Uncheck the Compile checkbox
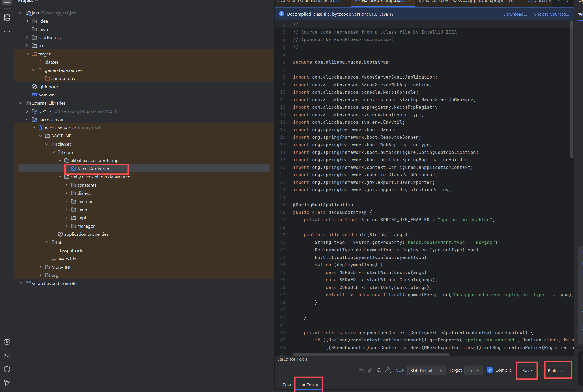The width and height of the screenshot is (583, 392). pos(490,370)
